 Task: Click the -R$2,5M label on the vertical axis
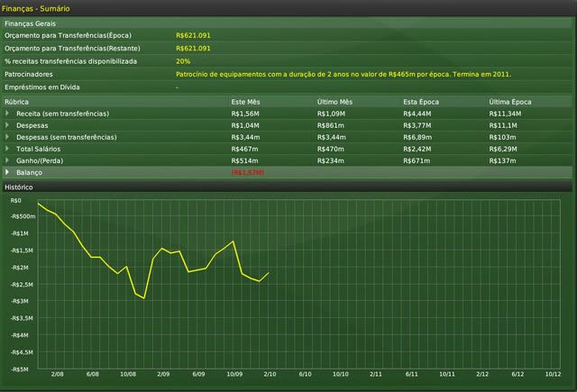click(22, 285)
